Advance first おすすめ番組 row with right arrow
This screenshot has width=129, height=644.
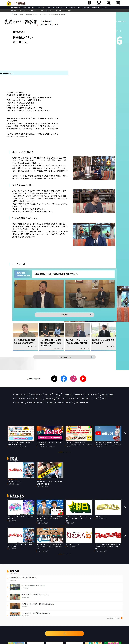pyautogui.click(x=125, y=507)
